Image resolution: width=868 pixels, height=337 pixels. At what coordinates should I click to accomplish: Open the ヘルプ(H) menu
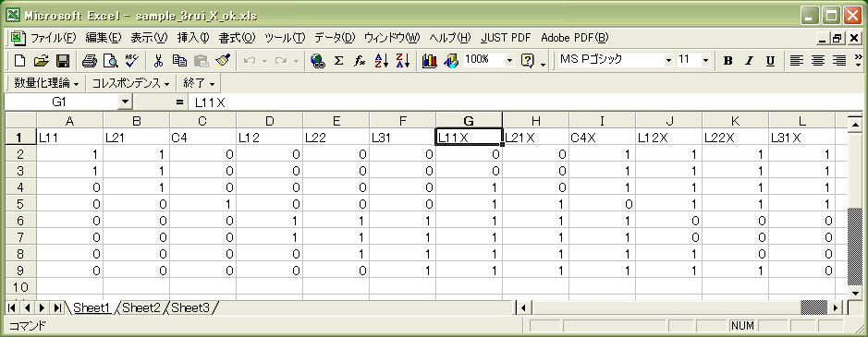pos(450,38)
